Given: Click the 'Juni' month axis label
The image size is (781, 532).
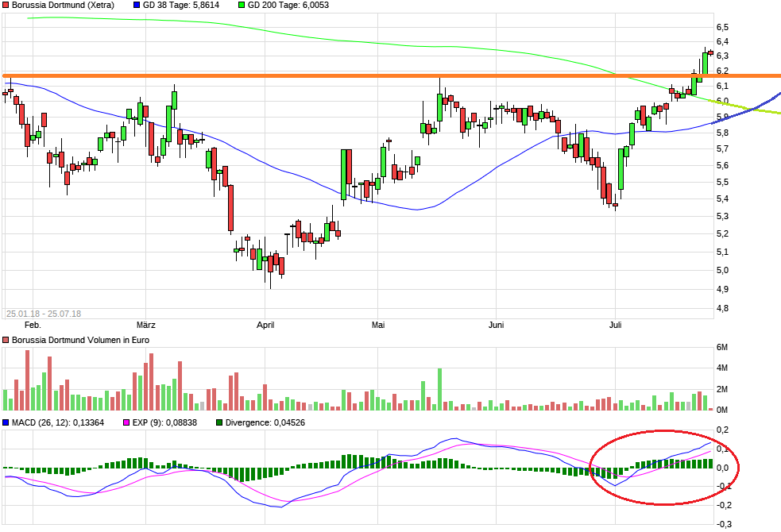Looking at the screenshot, I should coord(496,325).
